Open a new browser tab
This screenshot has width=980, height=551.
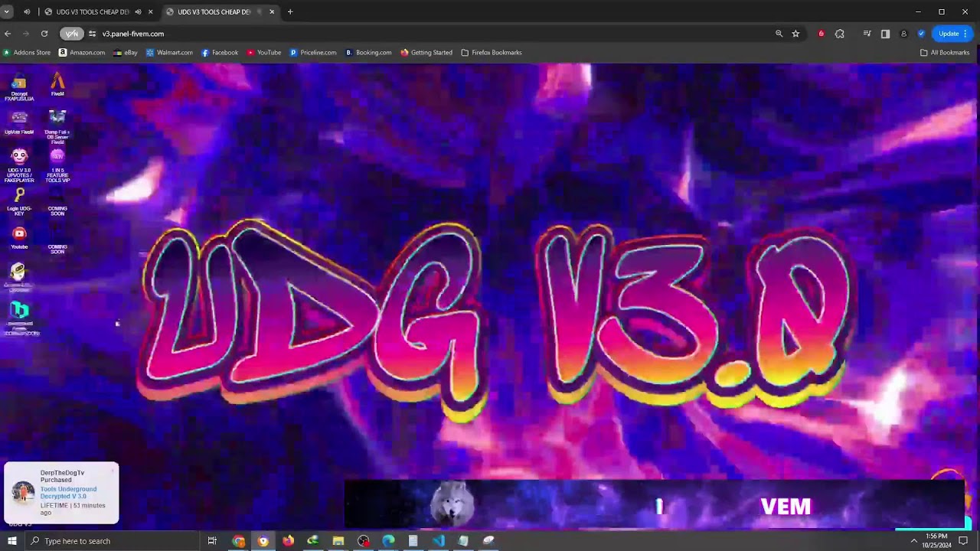tap(290, 11)
